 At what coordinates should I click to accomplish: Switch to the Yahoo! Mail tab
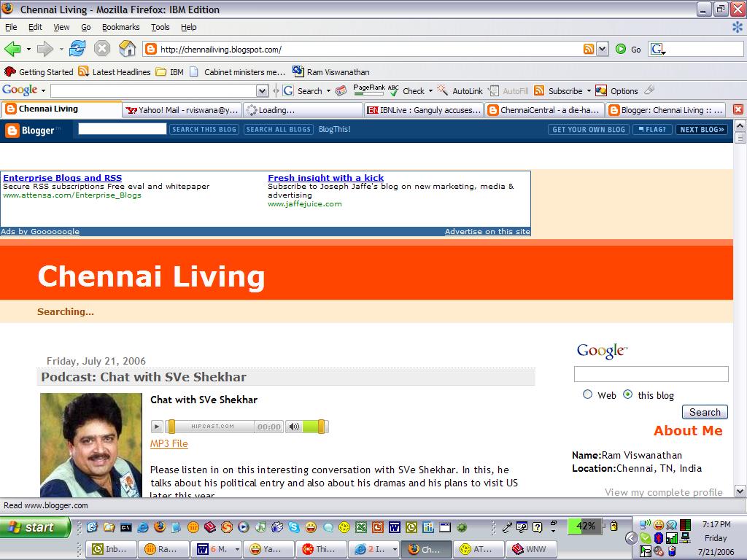tap(182, 110)
